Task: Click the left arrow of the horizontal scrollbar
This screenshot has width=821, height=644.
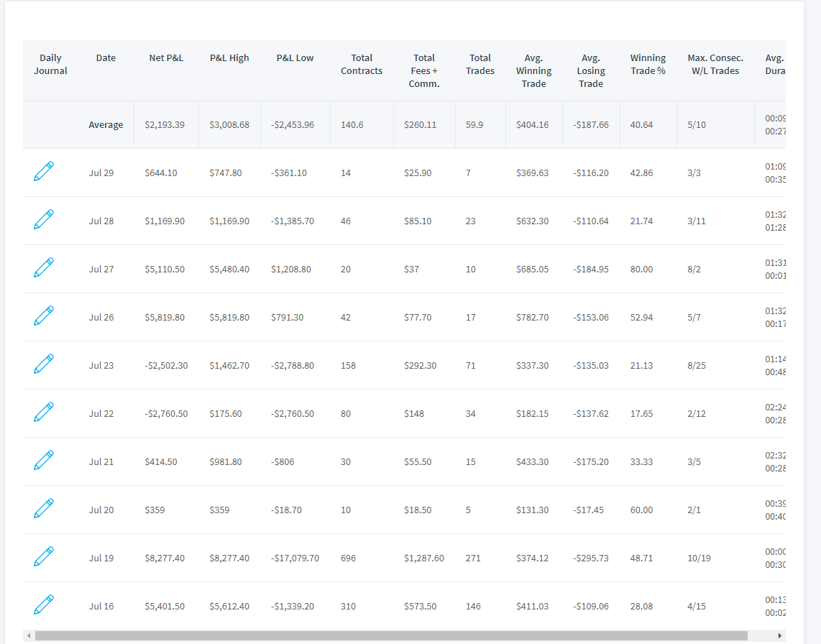Action: (x=29, y=635)
